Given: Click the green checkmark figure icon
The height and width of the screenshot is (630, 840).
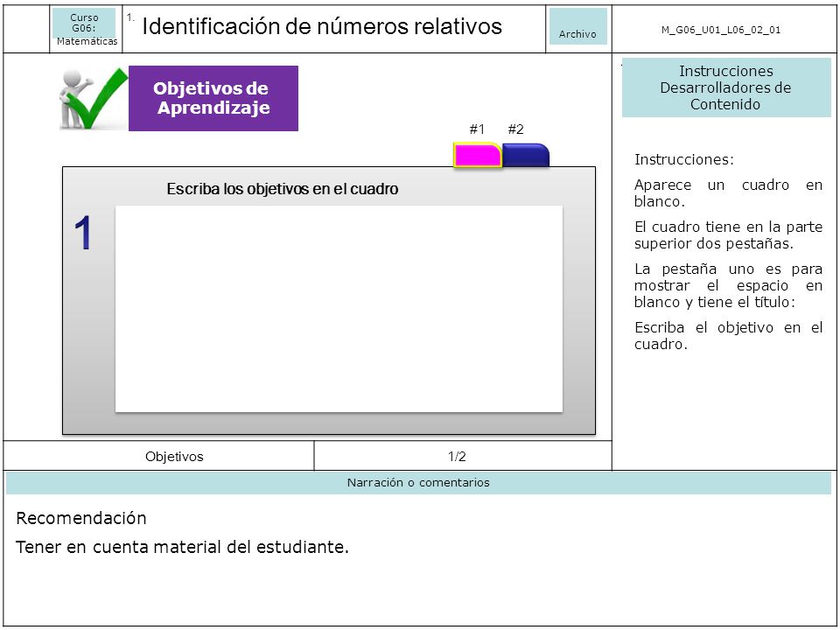Looking at the screenshot, I should pyautogui.click(x=94, y=99).
